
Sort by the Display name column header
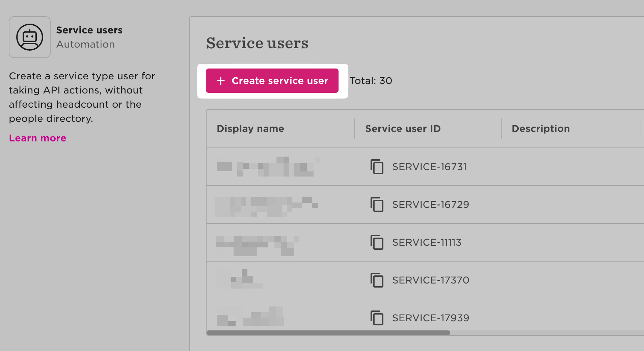[250, 129]
